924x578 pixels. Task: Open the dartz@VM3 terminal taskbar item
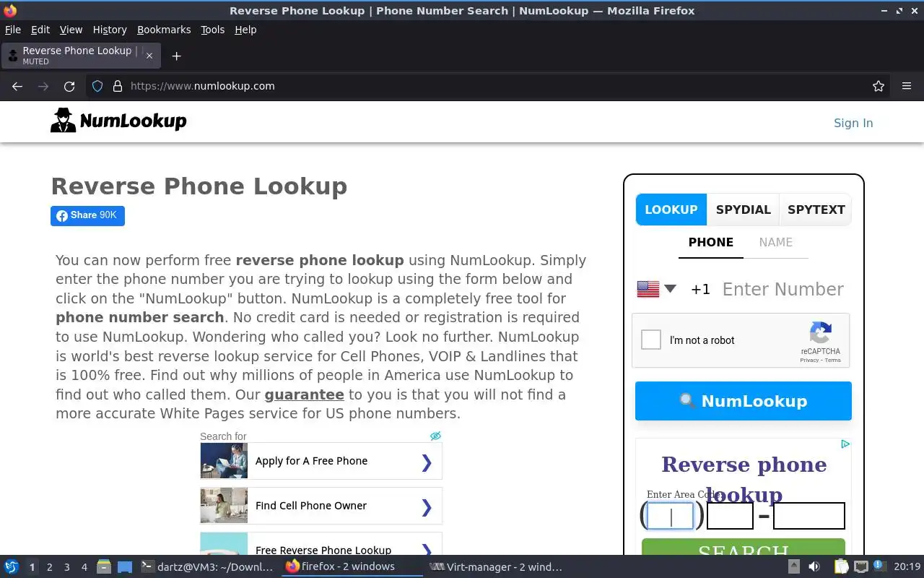208,567
